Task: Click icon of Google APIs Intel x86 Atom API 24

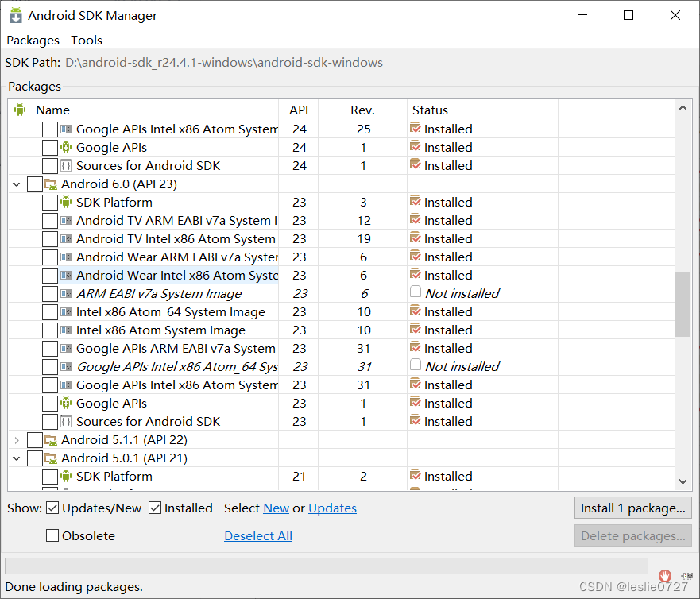Action: [x=66, y=129]
